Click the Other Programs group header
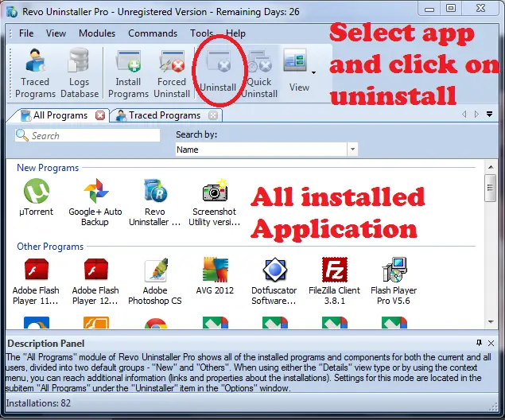This screenshot has width=505, height=420. click(50, 247)
